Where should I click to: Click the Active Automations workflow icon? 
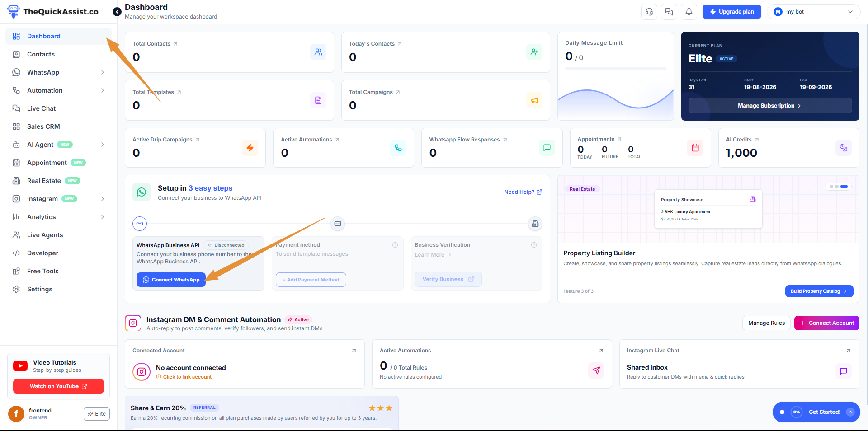[x=398, y=148]
